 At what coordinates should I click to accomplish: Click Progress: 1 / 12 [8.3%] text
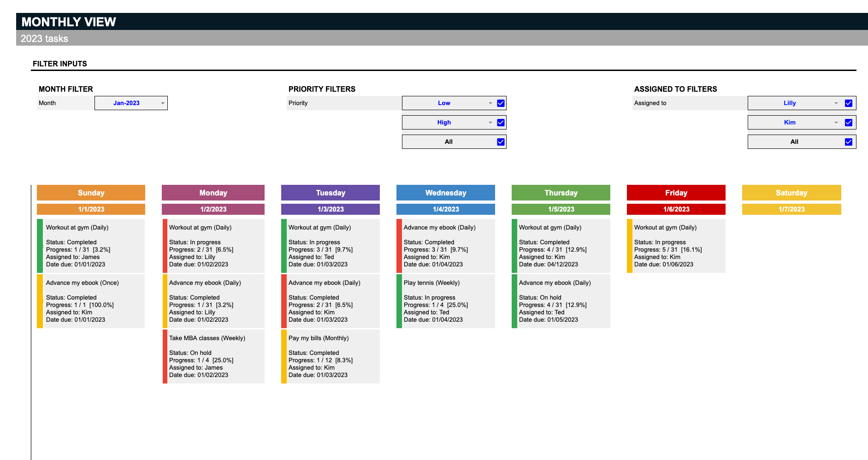320,360
